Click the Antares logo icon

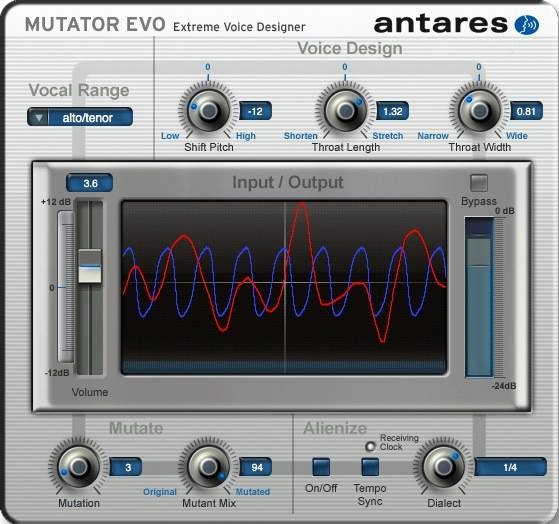coord(527,25)
